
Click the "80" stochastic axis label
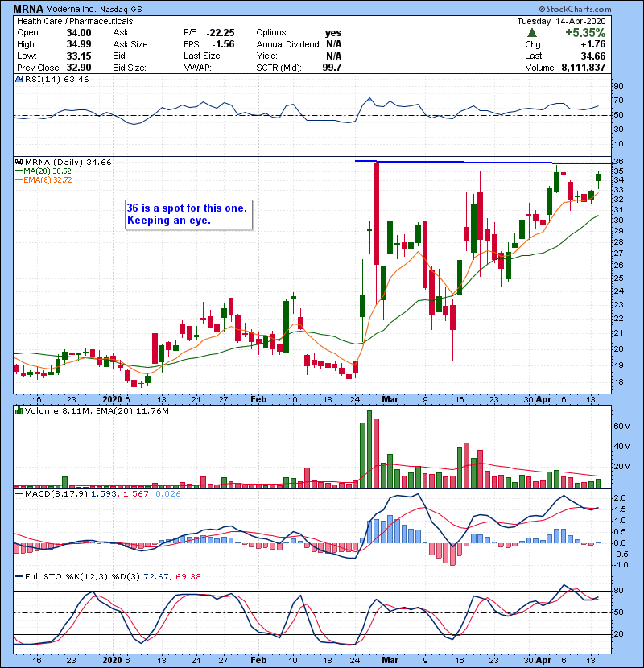point(618,591)
